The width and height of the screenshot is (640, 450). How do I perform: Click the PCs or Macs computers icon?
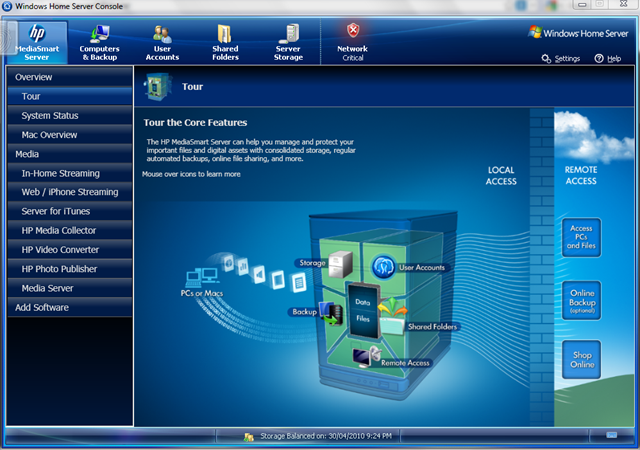[x=202, y=278]
